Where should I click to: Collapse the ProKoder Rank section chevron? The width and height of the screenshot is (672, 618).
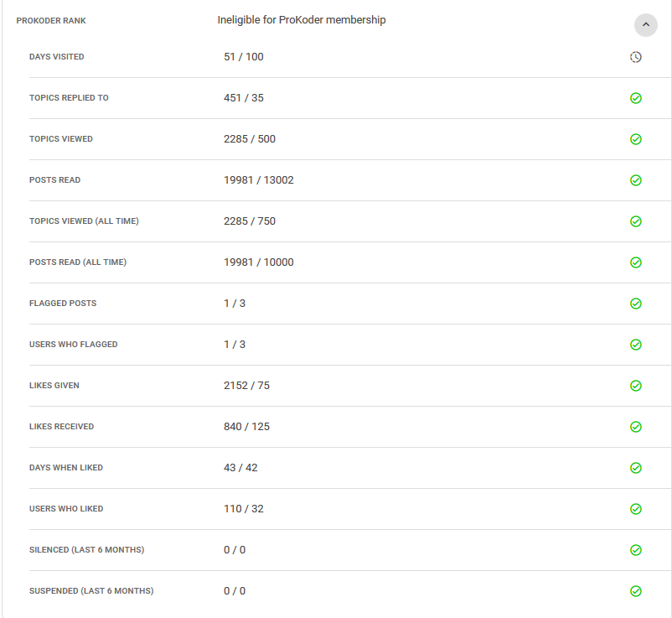645,25
